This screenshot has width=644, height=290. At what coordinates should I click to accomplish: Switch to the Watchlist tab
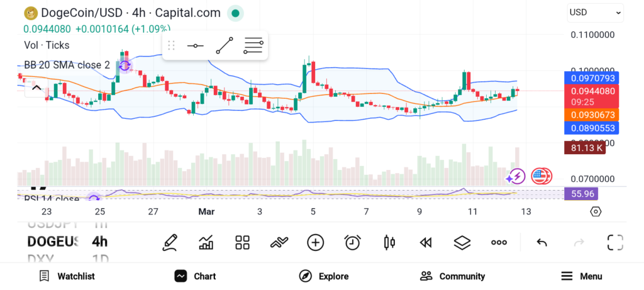[x=67, y=276]
